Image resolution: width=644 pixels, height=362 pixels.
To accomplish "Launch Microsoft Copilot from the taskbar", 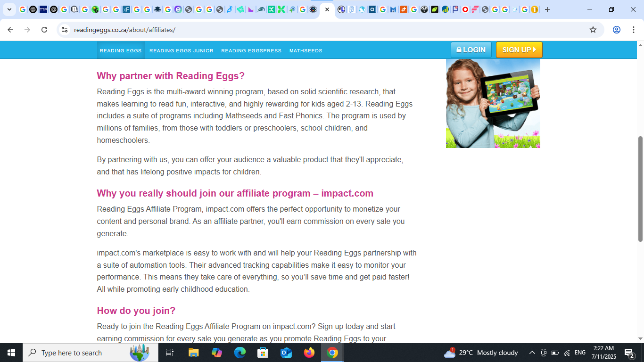I will (x=217, y=353).
